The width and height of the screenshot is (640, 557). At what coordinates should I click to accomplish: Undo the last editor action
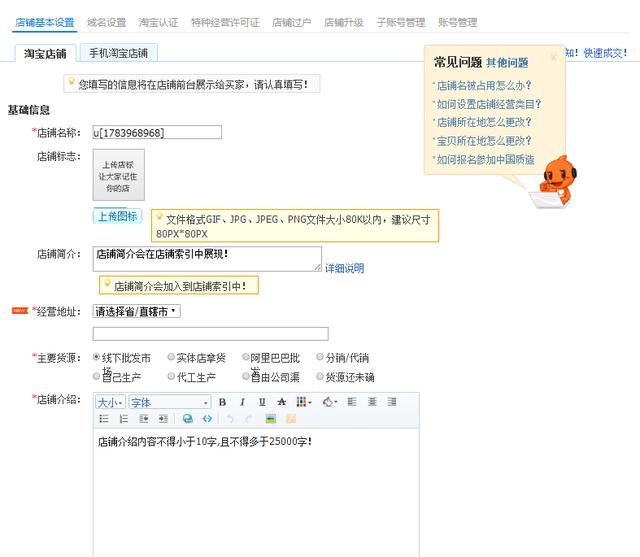[230, 419]
